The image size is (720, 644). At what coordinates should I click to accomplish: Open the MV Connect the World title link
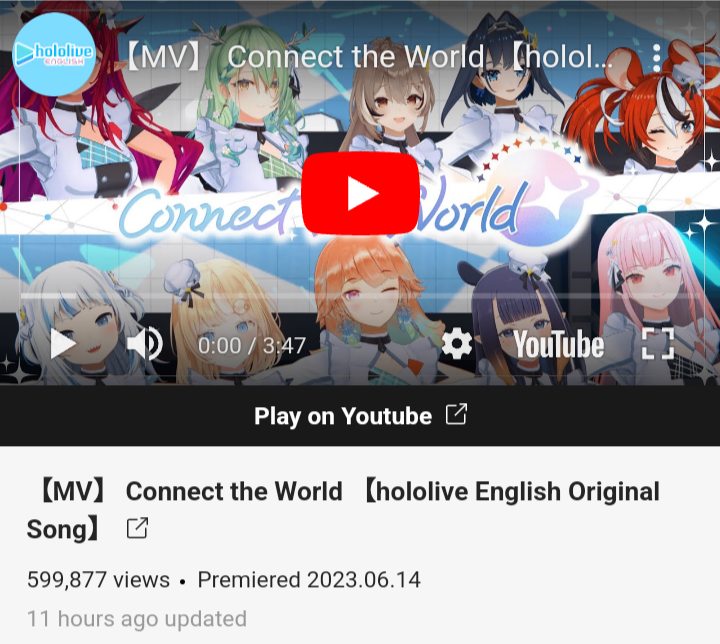click(343, 510)
